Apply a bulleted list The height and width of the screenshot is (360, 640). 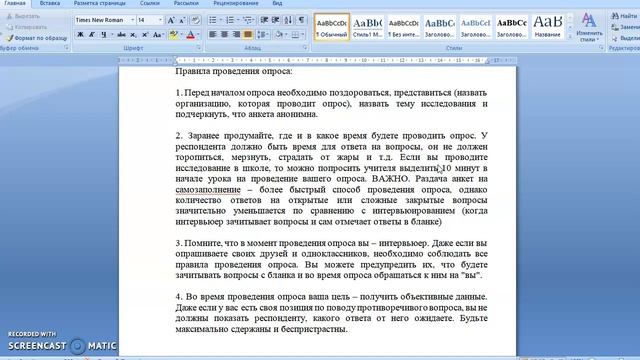pos(213,20)
